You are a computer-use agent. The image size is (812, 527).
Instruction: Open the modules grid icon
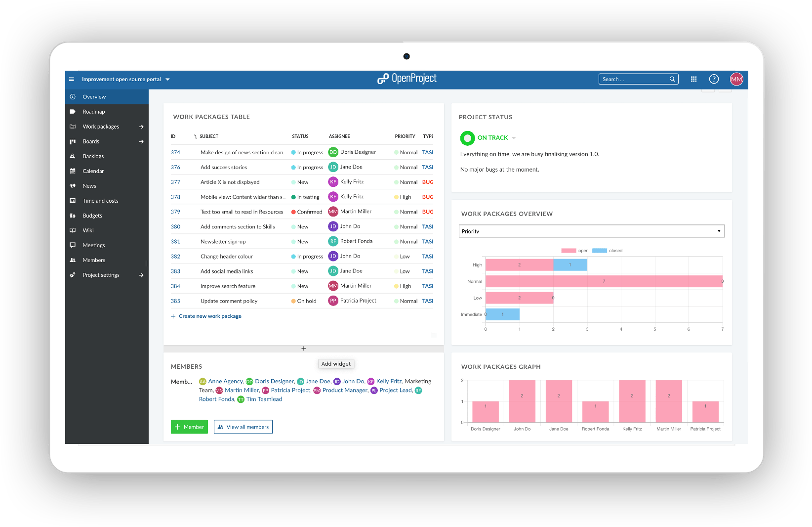pos(693,79)
